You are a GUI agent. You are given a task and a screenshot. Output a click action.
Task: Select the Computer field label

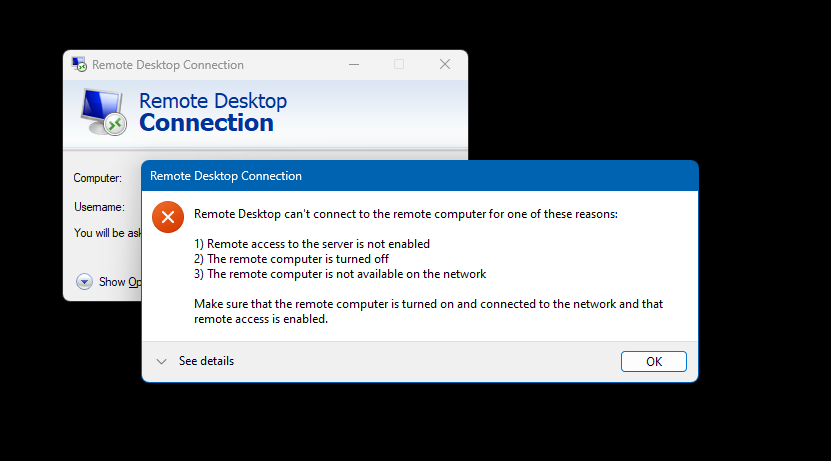pos(98,178)
